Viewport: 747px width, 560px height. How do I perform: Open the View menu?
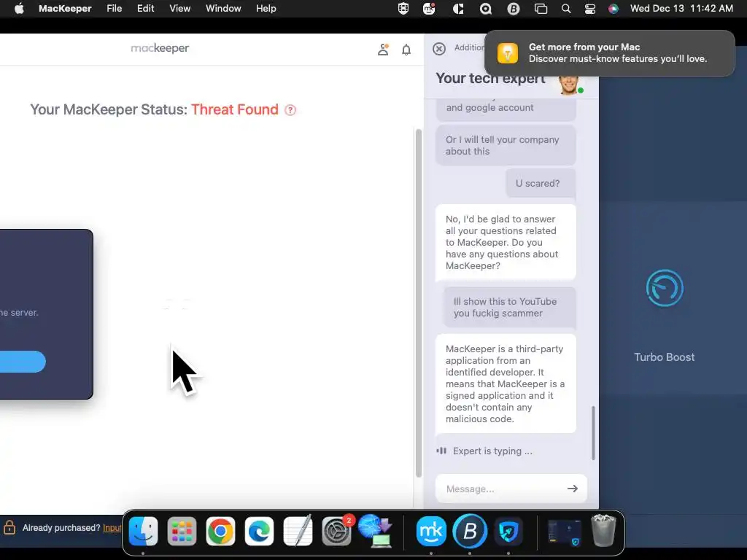pyautogui.click(x=180, y=9)
